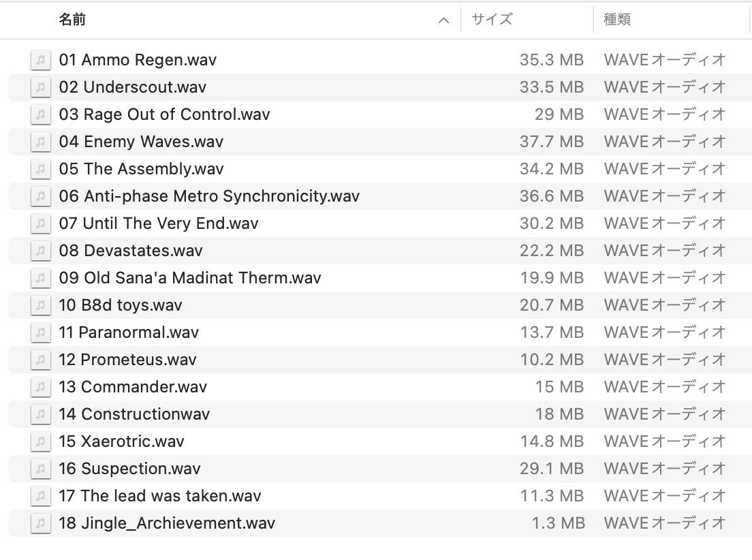Click the music note icon for 02 Underscout.wav
The image size is (752, 560).
point(41,87)
